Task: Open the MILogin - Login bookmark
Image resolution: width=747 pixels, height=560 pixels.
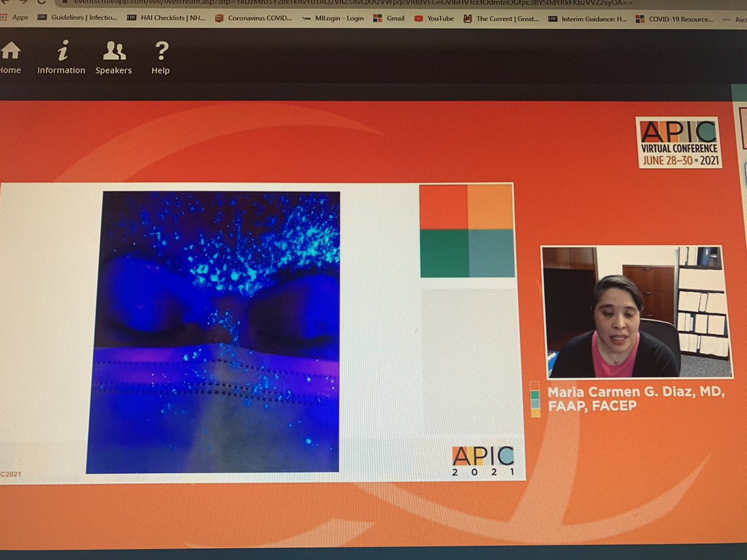Action: point(333,19)
